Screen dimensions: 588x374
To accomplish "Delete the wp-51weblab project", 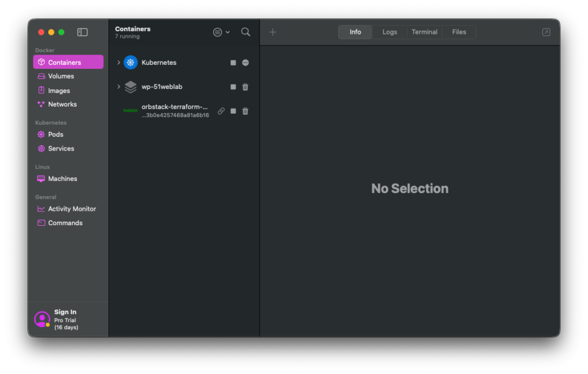I will coord(245,87).
